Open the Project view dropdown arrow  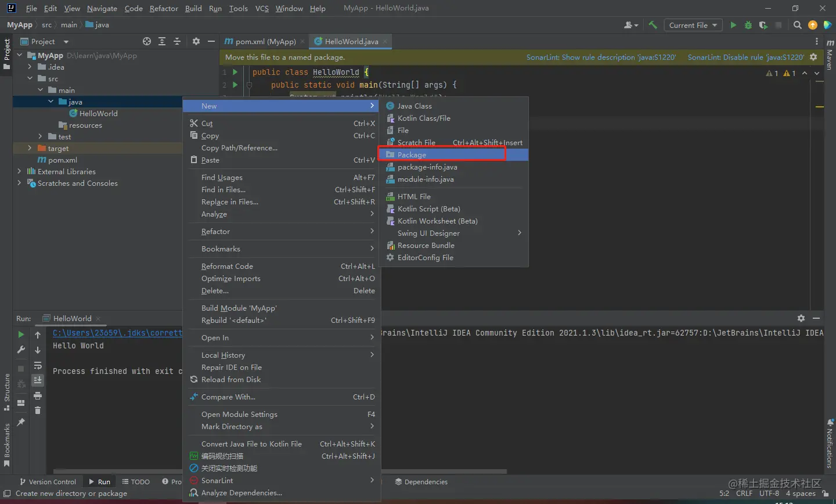(x=66, y=42)
